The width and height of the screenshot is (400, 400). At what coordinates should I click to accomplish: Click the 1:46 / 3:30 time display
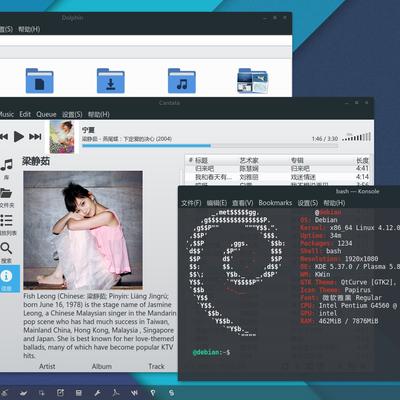(x=325, y=138)
